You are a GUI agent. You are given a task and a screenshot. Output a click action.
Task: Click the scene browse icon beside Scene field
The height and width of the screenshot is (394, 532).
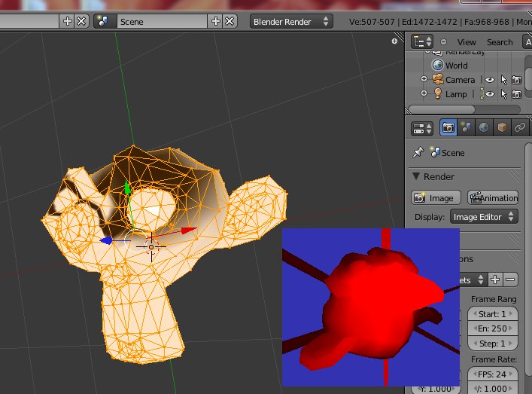pos(103,21)
